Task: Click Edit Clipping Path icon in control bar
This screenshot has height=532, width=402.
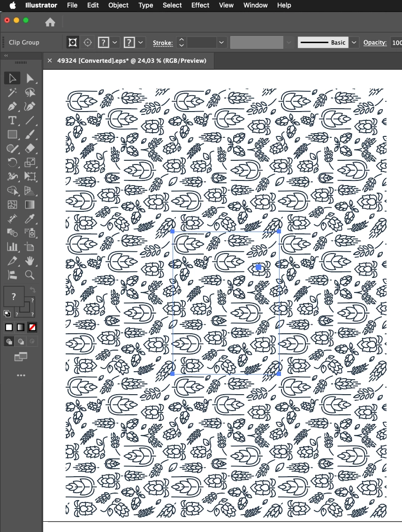Action: [x=73, y=42]
